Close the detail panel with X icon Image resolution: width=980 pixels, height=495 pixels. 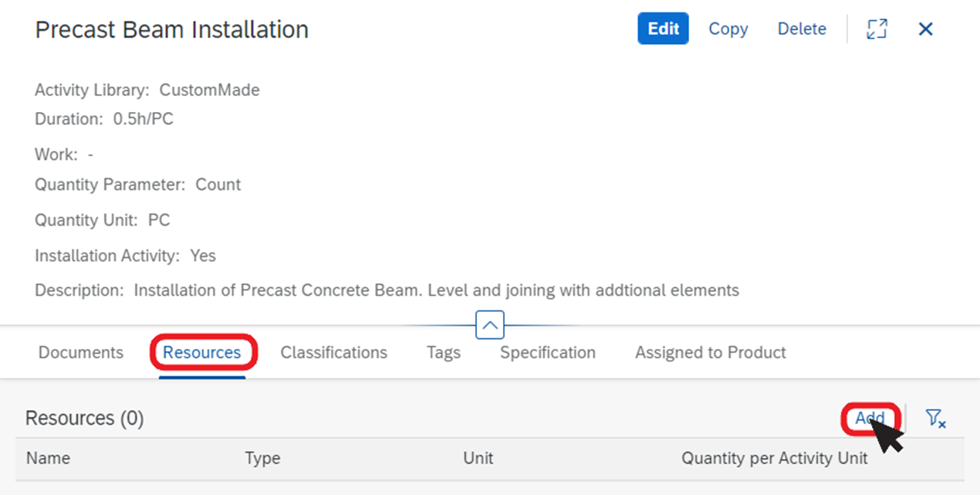(926, 29)
